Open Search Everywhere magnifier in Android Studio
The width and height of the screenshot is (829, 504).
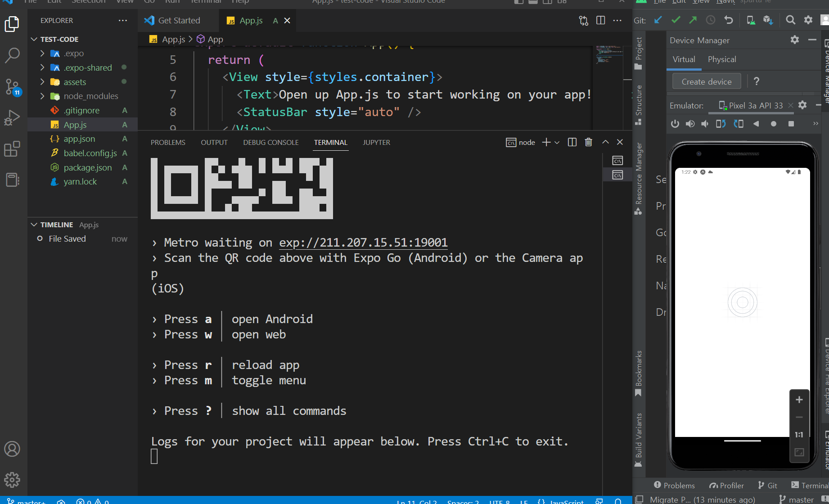[x=790, y=20]
